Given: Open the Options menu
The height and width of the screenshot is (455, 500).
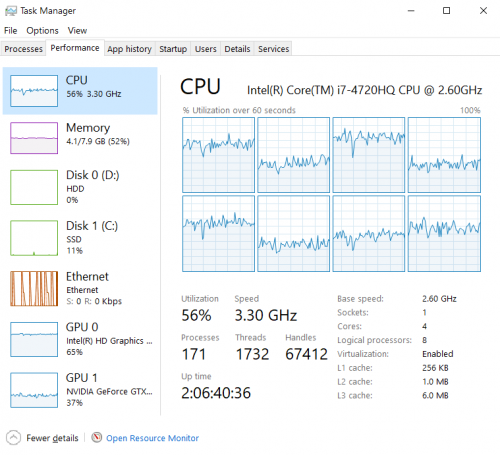Looking at the screenshot, I should point(42,31).
